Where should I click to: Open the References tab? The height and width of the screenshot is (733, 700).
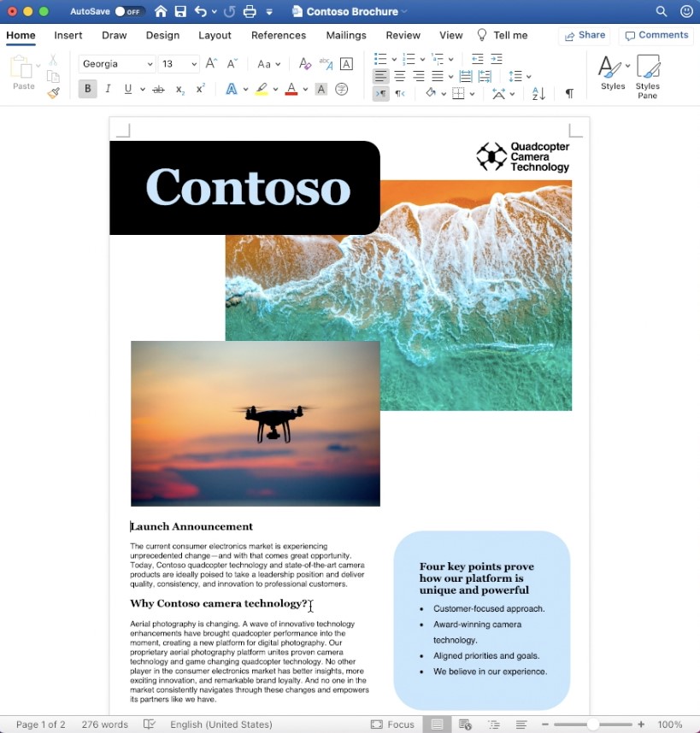(278, 35)
